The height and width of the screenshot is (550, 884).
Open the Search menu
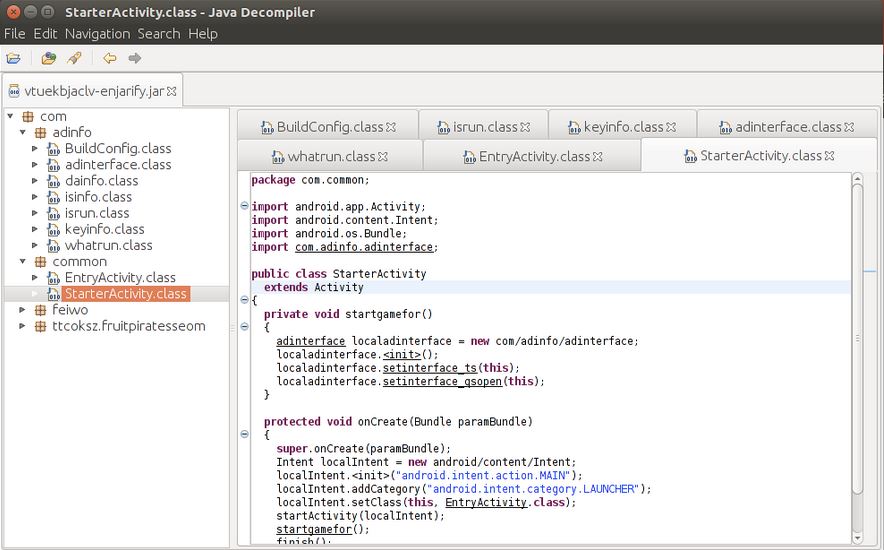[159, 34]
